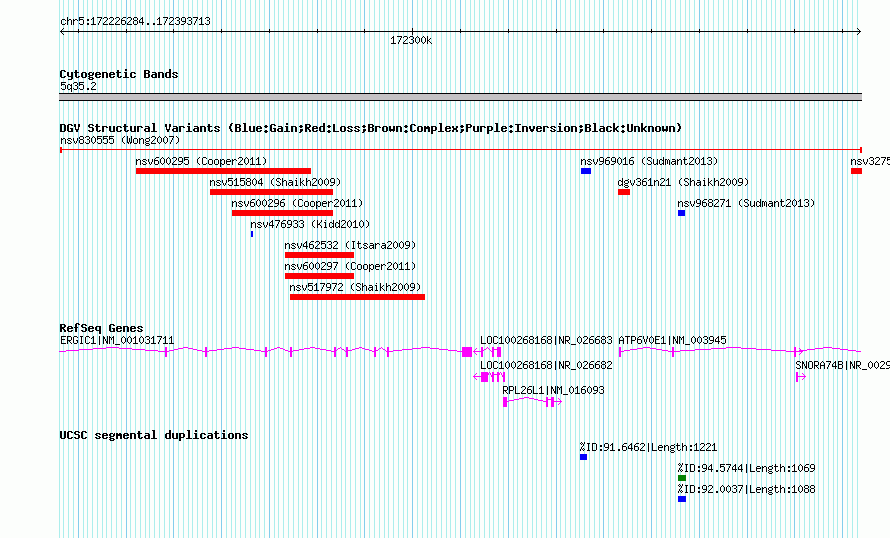Image resolution: width=890 pixels, height=538 pixels.
Task: Click the nsv476933 (Kidd2010) label
Action: [310, 224]
